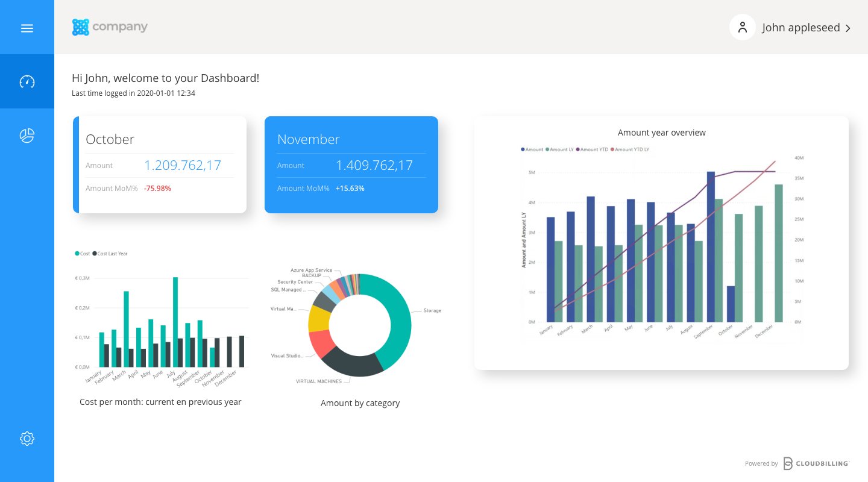Click the December Amount LY bar

click(779, 254)
